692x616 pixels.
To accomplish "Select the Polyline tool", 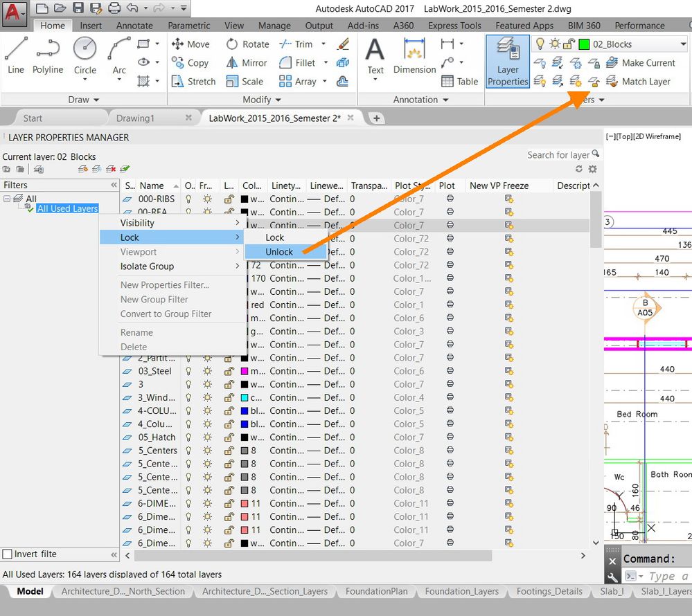I will click(x=48, y=55).
